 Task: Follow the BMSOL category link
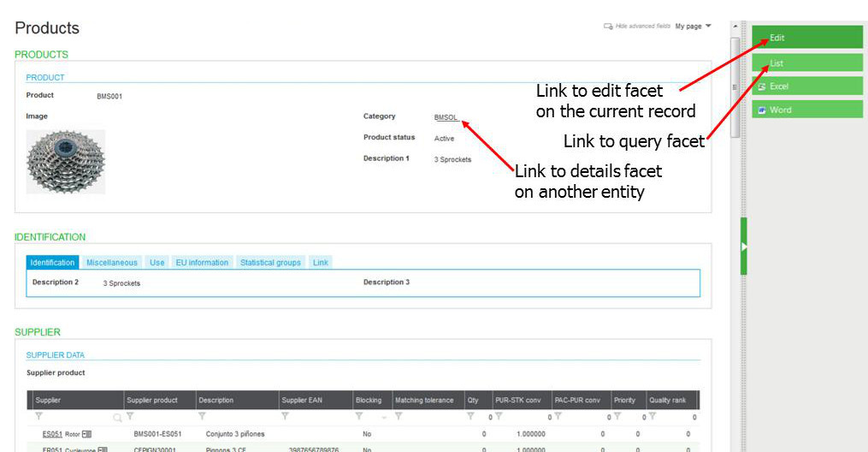click(446, 117)
